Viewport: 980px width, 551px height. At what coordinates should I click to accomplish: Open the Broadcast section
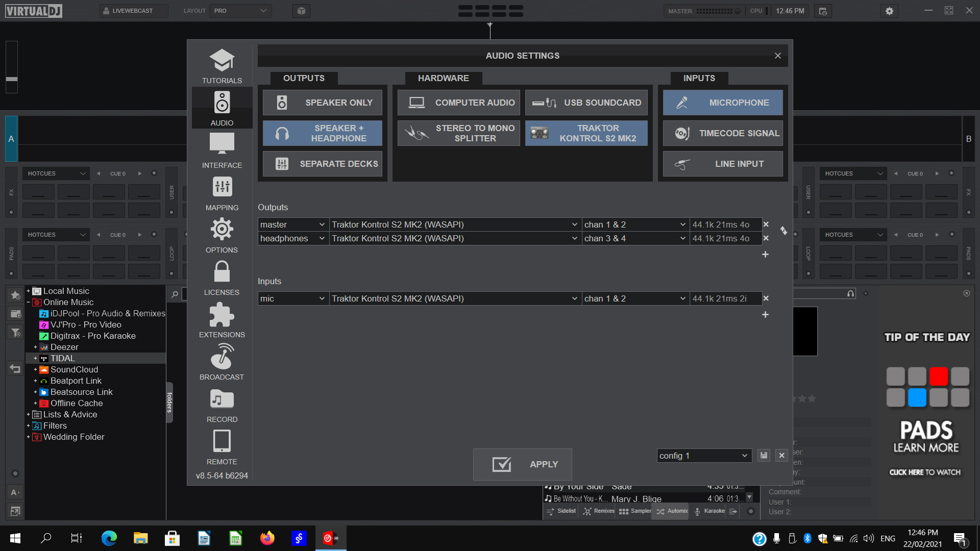[x=222, y=362]
